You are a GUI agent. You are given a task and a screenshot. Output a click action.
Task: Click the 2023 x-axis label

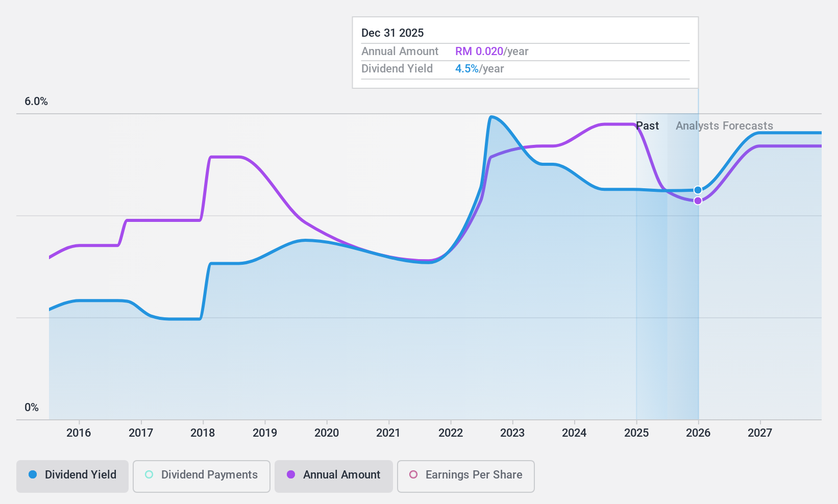512,433
